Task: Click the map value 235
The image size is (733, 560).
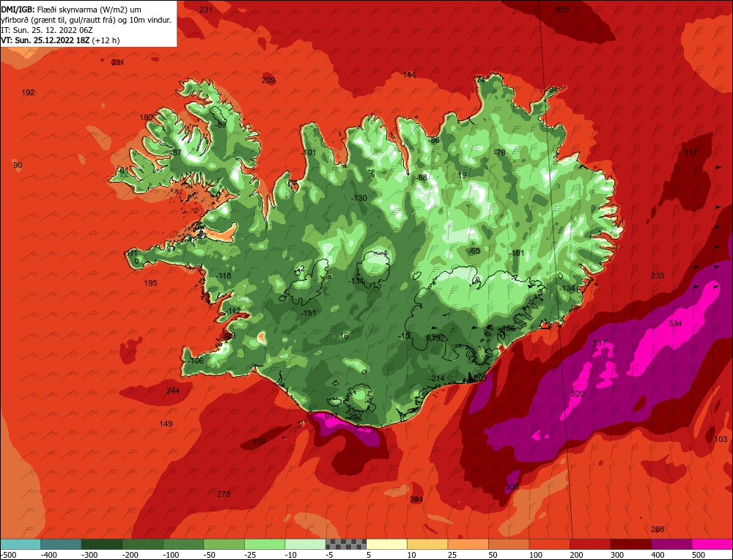Action: pos(658,276)
